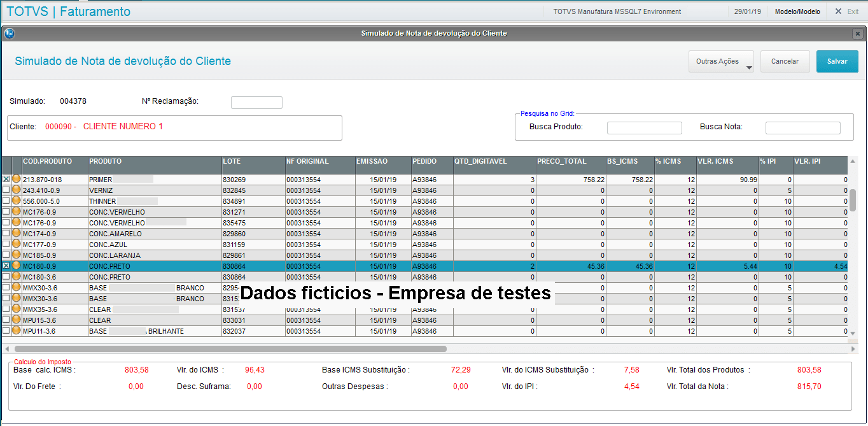This screenshot has width=868, height=426.
Task: Click the horizontal scrollbar right arrow
Action: coord(853,349)
